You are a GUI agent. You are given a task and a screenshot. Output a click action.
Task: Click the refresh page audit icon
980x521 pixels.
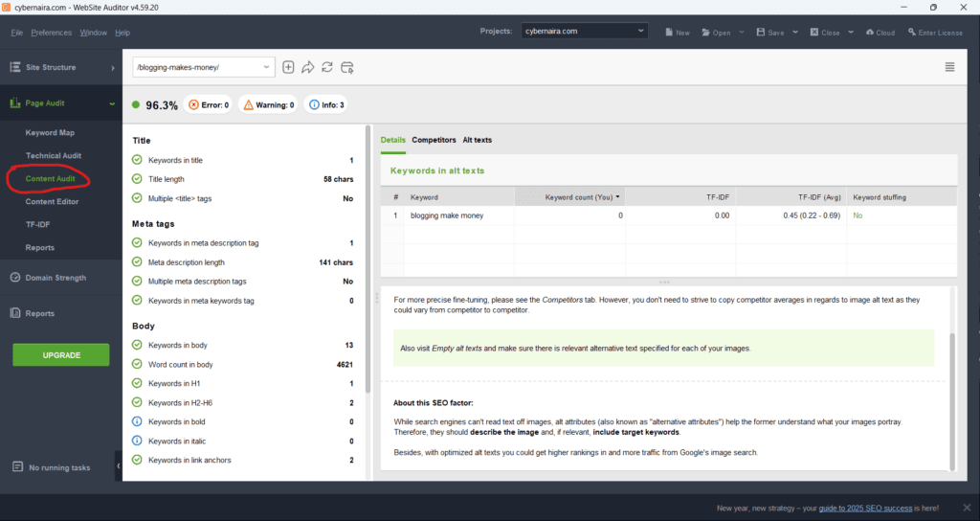tap(327, 67)
